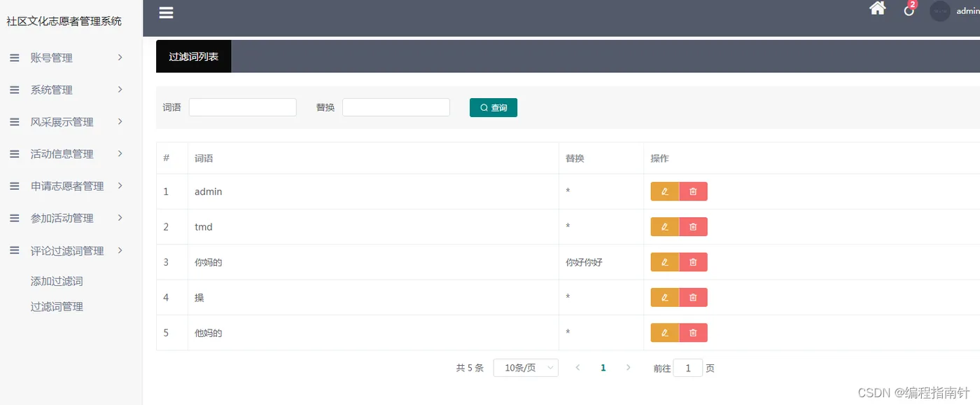Edit the tmd filter word row
Screen dimensions: 980x405
coord(665,226)
